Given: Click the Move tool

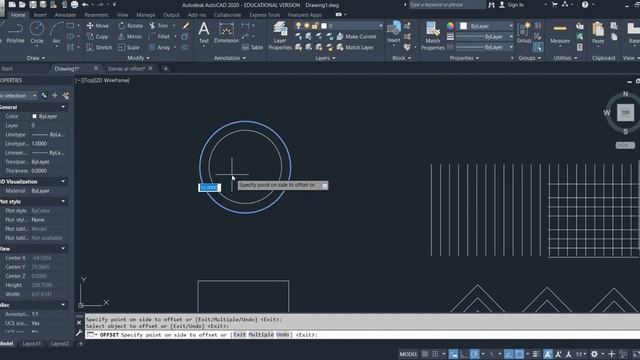Looking at the screenshot, I should coord(98,26).
